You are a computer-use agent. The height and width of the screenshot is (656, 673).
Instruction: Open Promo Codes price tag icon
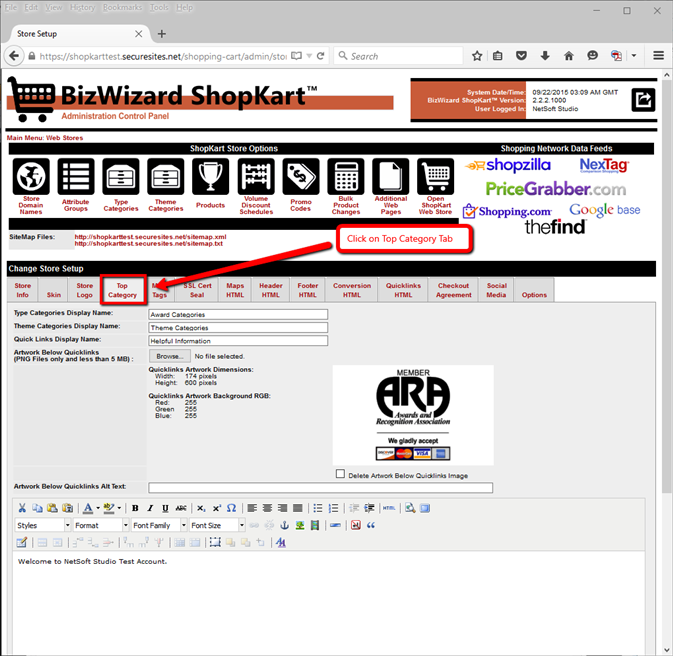(x=301, y=176)
